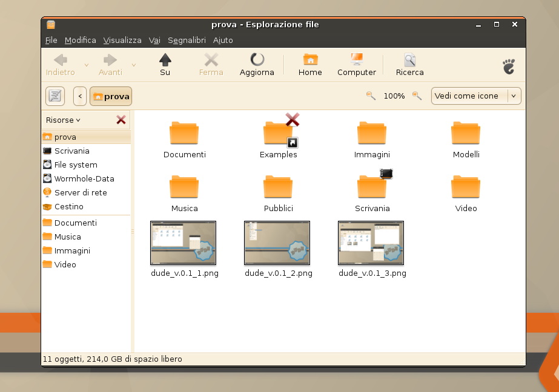
Task: Open Musica bookmark in sidebar
Action: 86,237
